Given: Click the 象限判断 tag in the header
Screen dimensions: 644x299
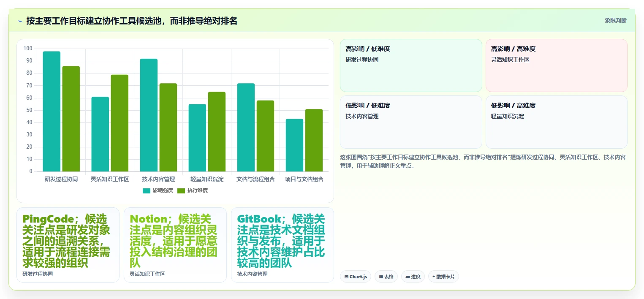Looking at the screenshot, I should pos(615,20).
